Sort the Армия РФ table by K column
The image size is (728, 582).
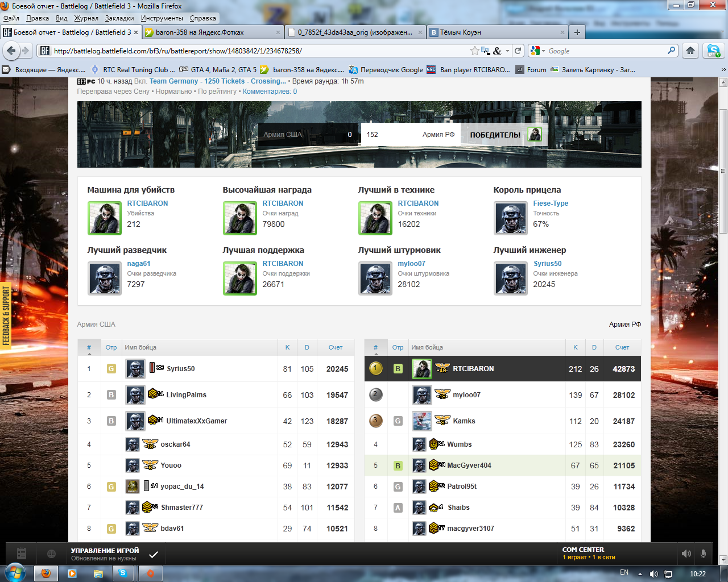[x=576, y=347]
